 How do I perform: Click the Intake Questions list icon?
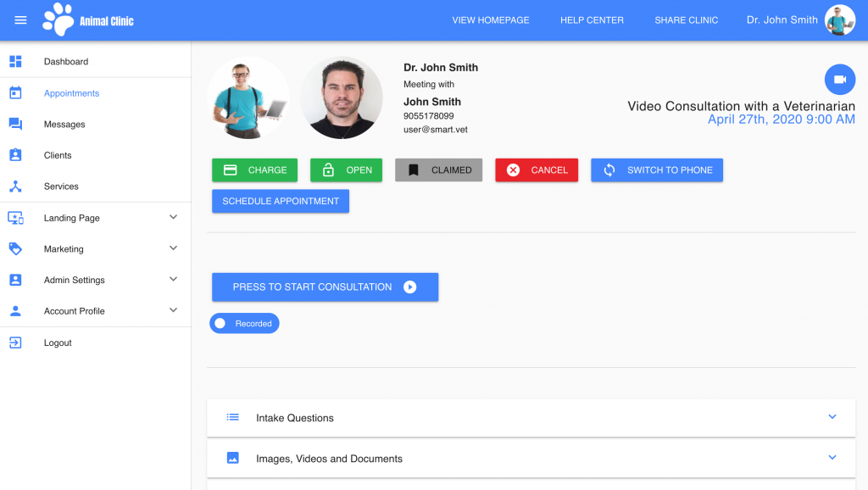(x=232, y=417)
